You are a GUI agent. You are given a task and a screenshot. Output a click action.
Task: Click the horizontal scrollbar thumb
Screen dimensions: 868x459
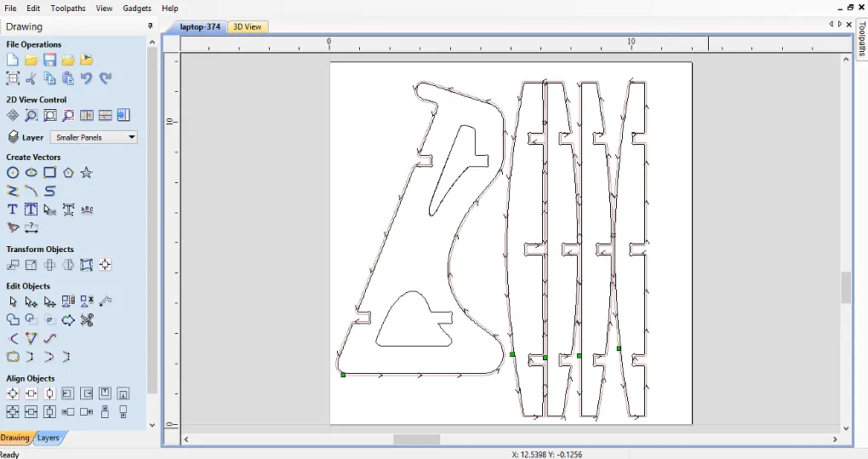416,439
